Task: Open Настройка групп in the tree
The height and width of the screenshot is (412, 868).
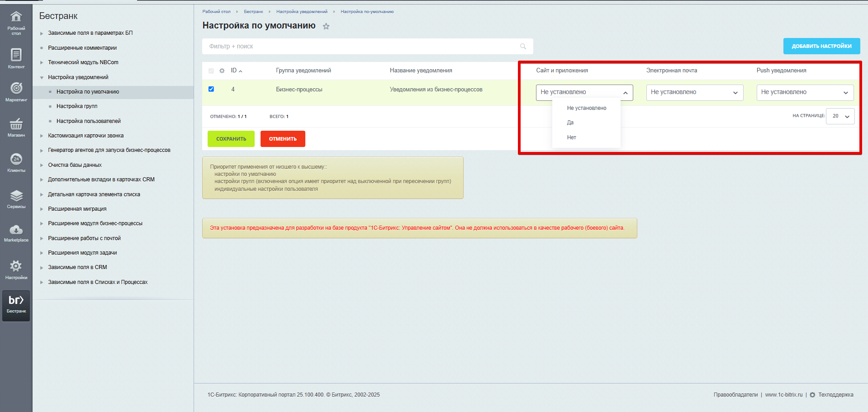Action: point(77,106)
